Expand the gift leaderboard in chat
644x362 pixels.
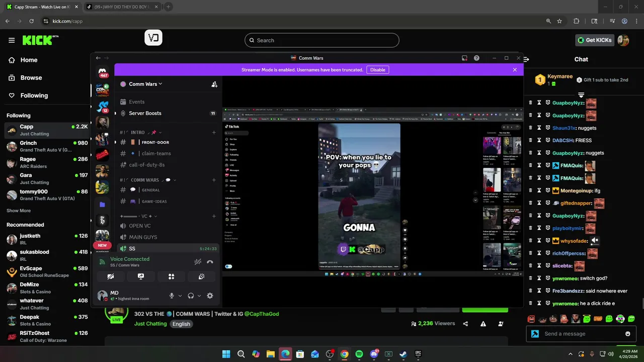581,95
